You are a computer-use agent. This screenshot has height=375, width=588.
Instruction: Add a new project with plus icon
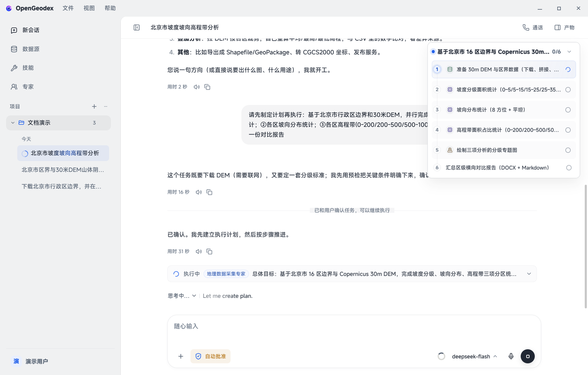(94, 107)
